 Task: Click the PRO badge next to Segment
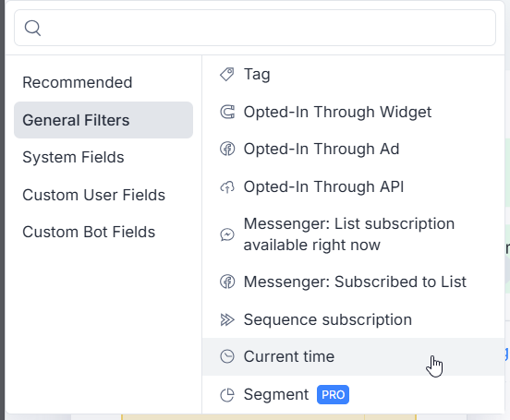click(333, 395)
